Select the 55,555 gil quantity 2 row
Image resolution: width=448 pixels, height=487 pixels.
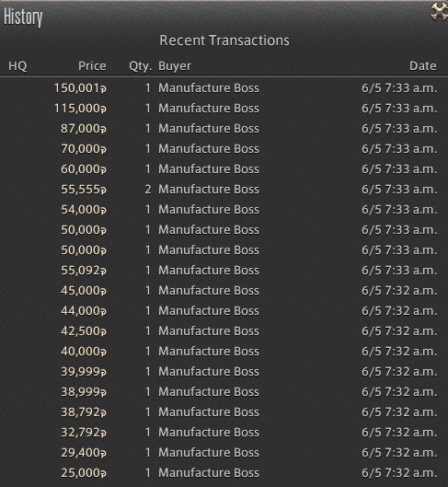pos(224,189)
